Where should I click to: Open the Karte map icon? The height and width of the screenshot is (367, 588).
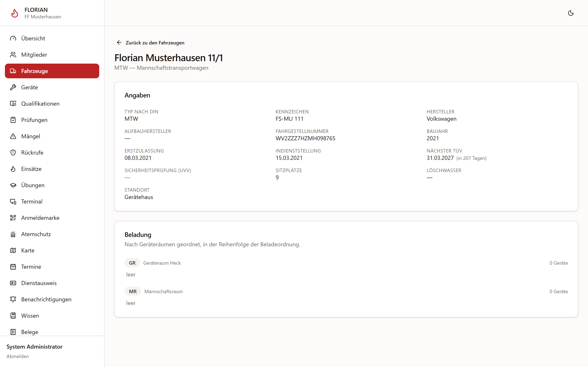point(13,250)
